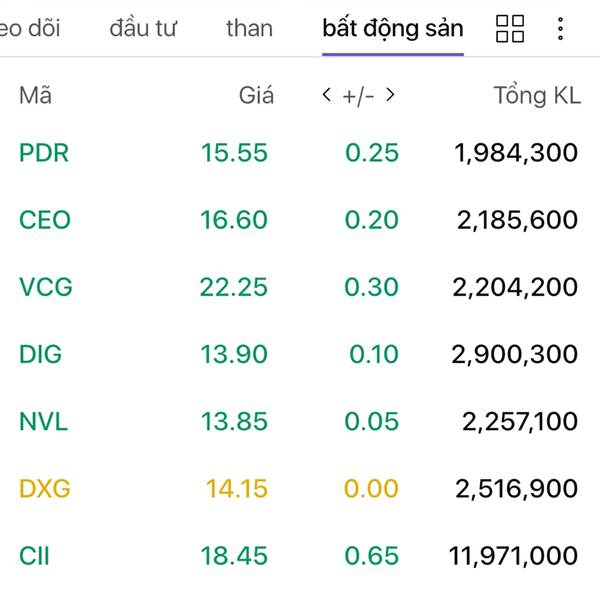Click left arrow beside +/- column
The height and width of the screenshot is (600, 600).
click(x=327, y=96)
